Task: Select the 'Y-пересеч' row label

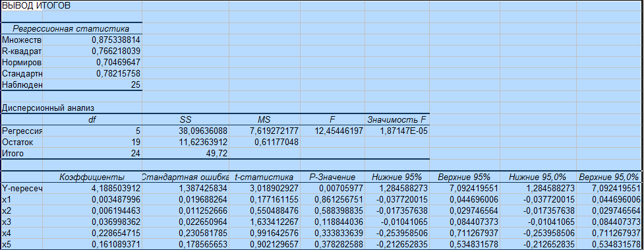Action: point(22,188)
